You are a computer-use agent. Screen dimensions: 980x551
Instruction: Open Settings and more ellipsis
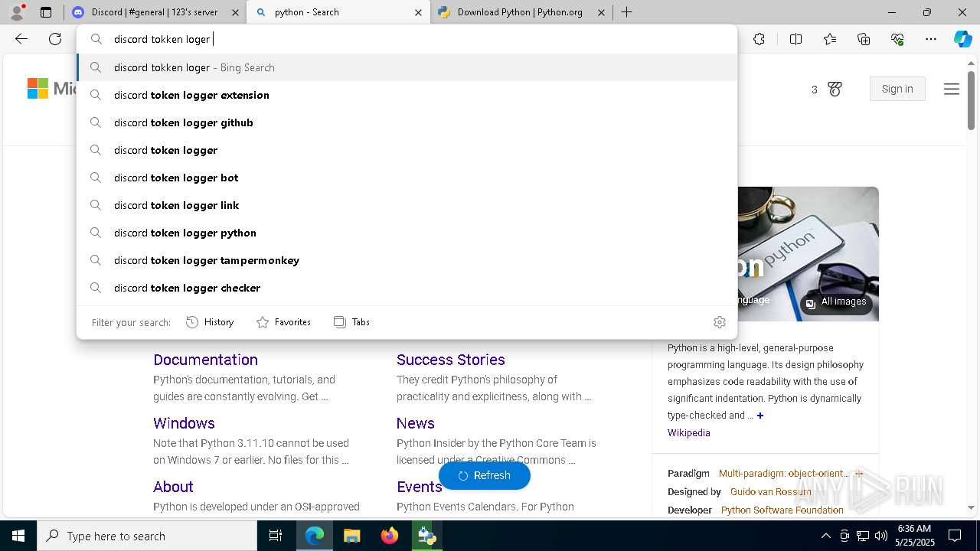tap(931, 39)
